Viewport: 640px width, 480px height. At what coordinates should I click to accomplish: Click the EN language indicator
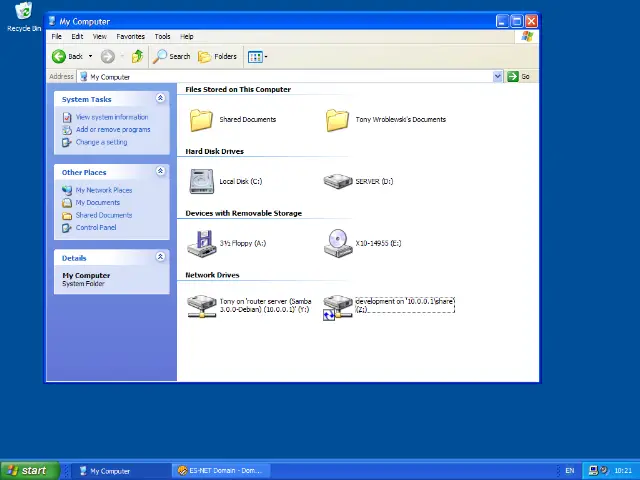(x=569, y=471)
